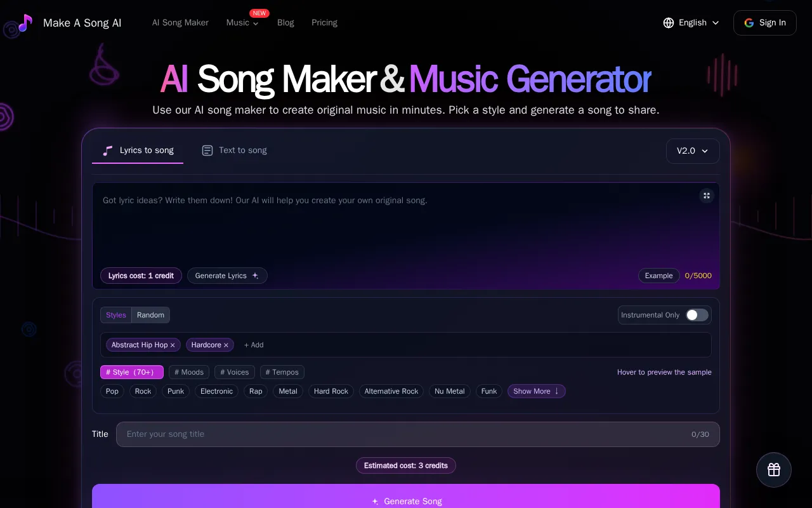Viewport: 812px width, 508px height.
Task: Open the Pricing nav link
Action: [324, 23]
